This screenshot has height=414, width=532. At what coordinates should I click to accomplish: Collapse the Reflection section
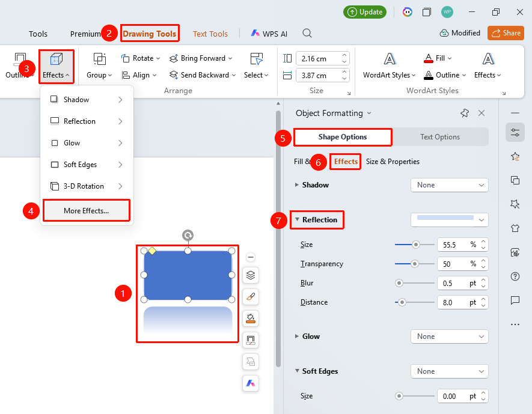click(297, 219)
